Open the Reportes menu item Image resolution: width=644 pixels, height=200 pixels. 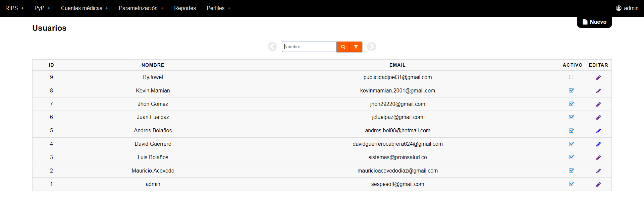[x=185, y=8]
